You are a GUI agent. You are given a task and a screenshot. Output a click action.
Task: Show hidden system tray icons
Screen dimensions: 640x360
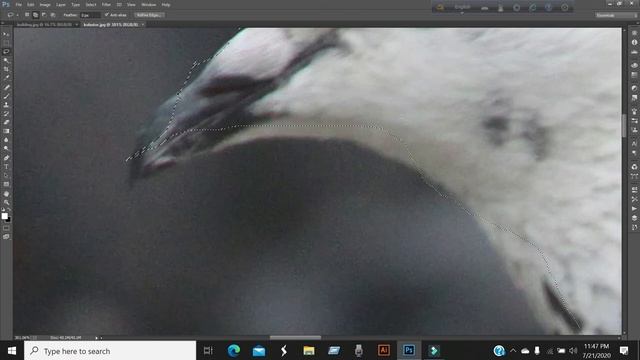(x=513, y=351)
